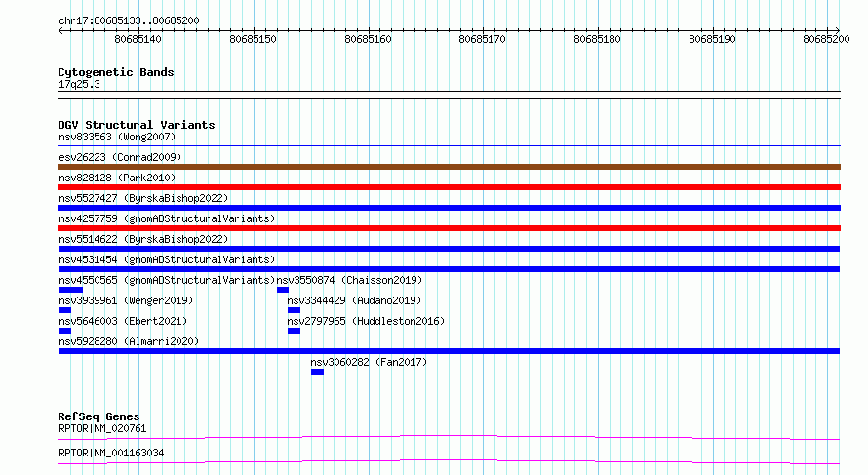
Task: Open nsv2797965 (Huddleston2016) label
Action: [x=366, y=321]
